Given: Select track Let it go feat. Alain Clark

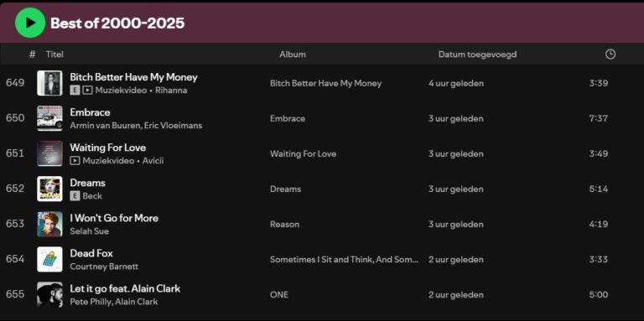Looking at the screenshot, I should 125,289.
